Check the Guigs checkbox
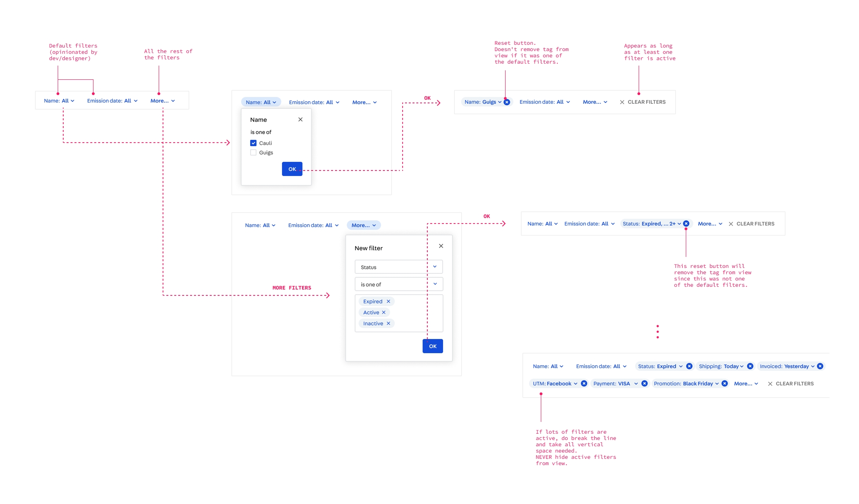This screenshot has width=859, height=504. click(x=253, y=152)
